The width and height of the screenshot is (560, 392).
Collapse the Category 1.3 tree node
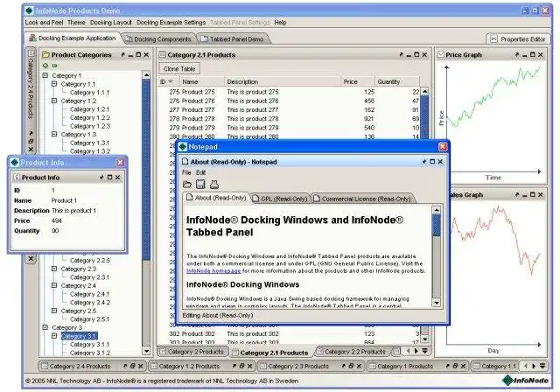coord(54,134)
